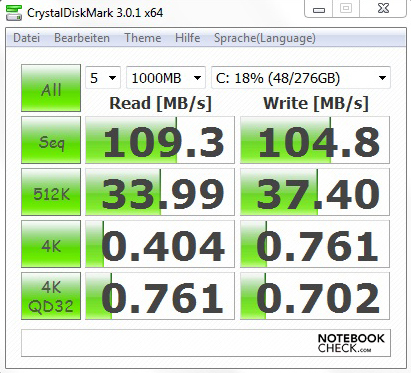This screenshot has width=411, height=373.
Task: Run all benchmarks with the All button
Action: 51,88
